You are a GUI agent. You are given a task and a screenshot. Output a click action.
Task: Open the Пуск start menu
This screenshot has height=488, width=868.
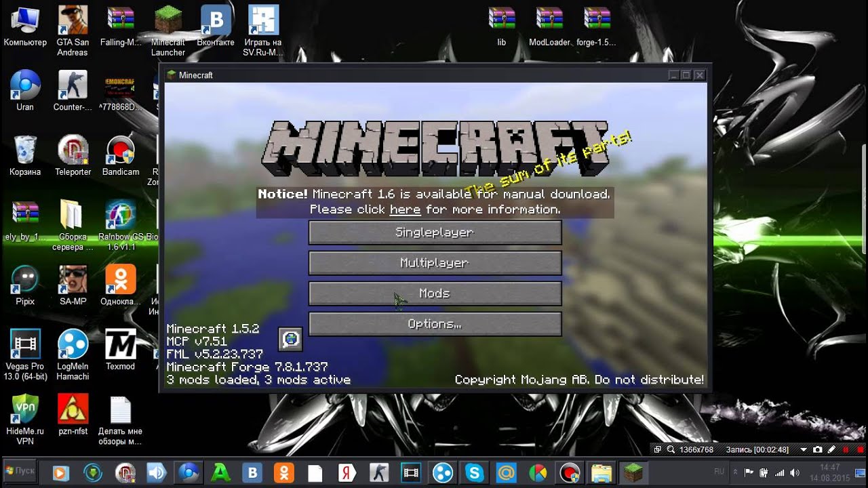(x=19, y=471)
